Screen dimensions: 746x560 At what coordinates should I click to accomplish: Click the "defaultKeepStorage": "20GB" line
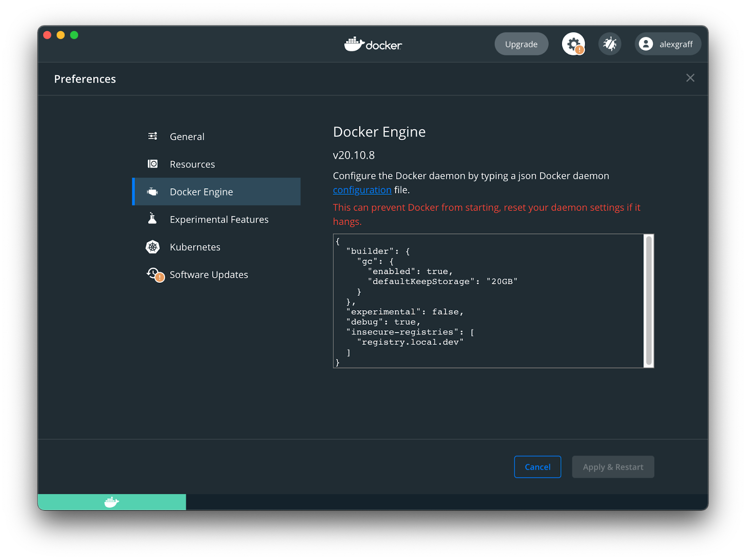(442, 281)
